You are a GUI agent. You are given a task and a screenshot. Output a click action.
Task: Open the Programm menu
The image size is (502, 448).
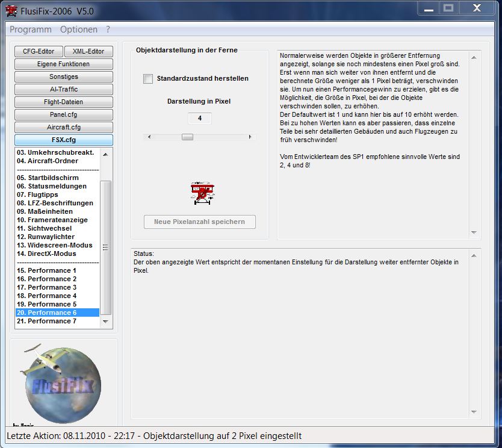[x=31, y=30]
